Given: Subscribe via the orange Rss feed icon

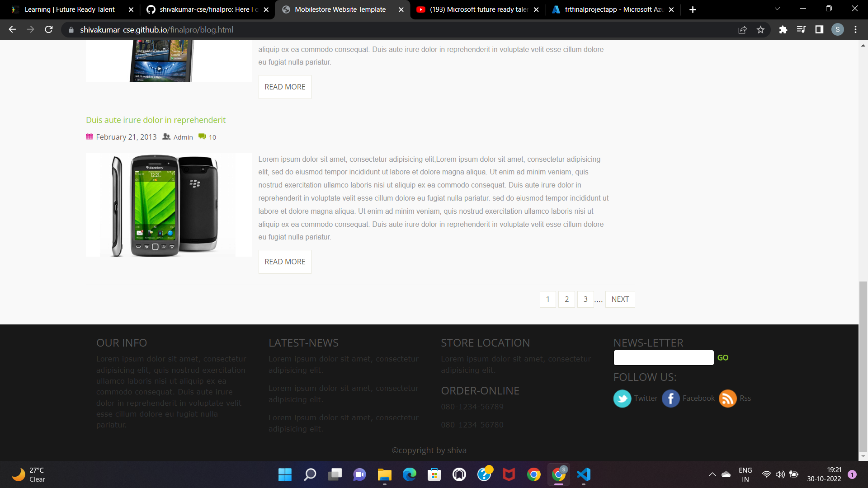Looking at the screenshot, I should click(727, 398).
